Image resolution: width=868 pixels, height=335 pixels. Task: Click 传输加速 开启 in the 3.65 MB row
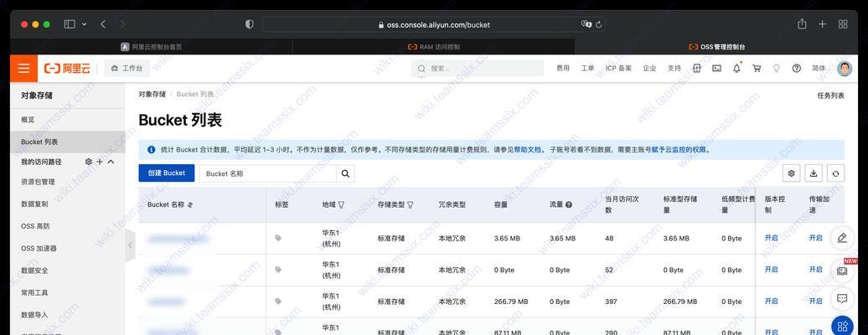(x=815, y=238)
